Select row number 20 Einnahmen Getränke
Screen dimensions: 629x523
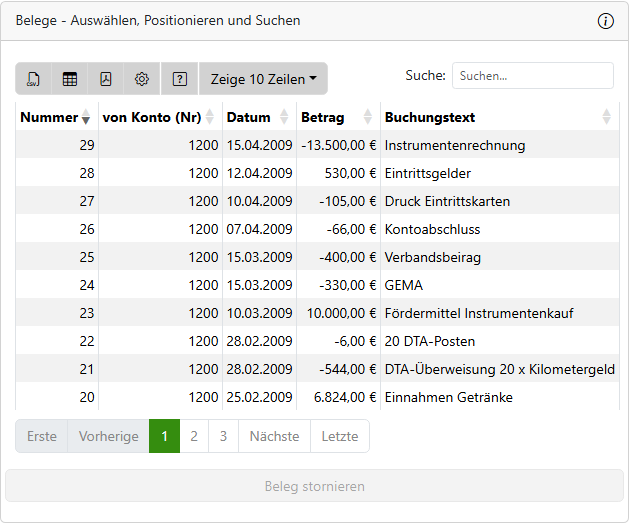pos(448,398)
